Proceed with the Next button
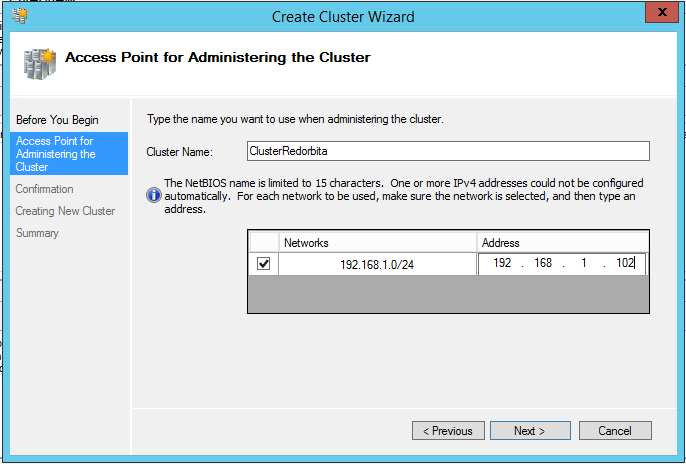686x464 pixels. [x=530, y=431]
